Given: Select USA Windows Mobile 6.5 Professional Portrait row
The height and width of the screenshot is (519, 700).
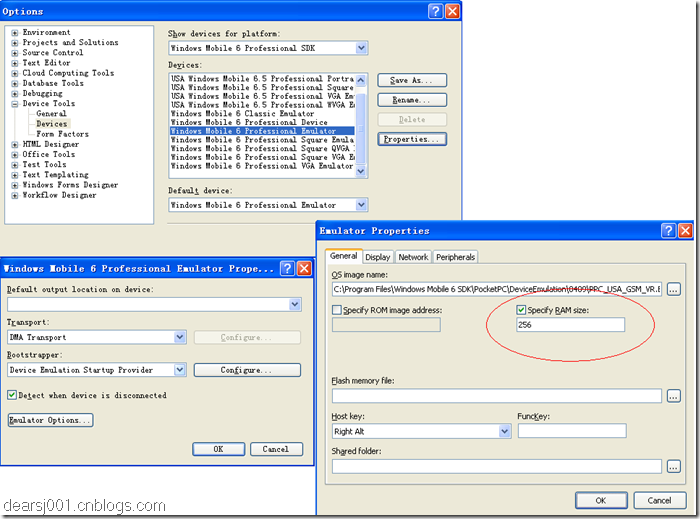Looking at the screenshot, I should [262, 79].
